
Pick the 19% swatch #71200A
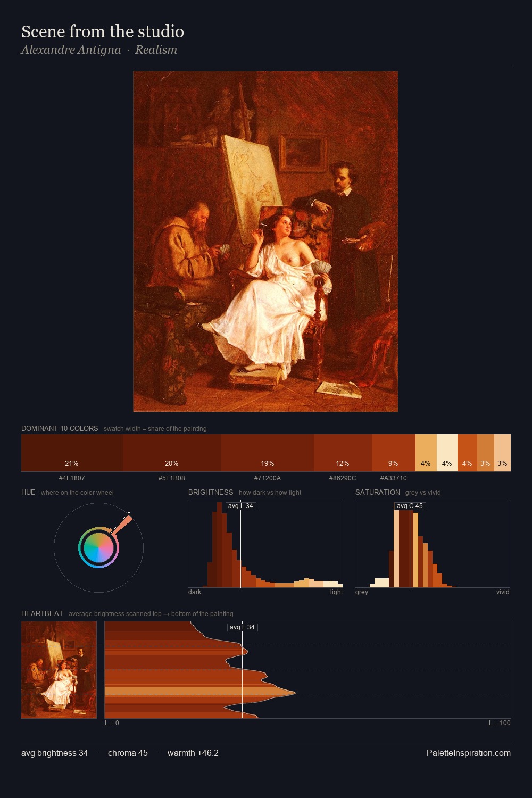click(268, 453)
